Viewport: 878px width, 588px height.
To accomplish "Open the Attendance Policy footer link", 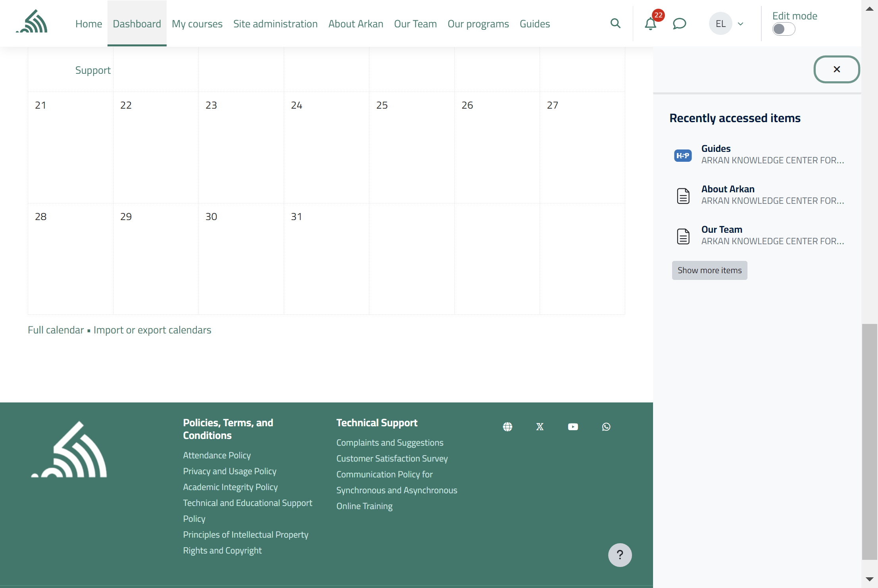I will 217,455.
